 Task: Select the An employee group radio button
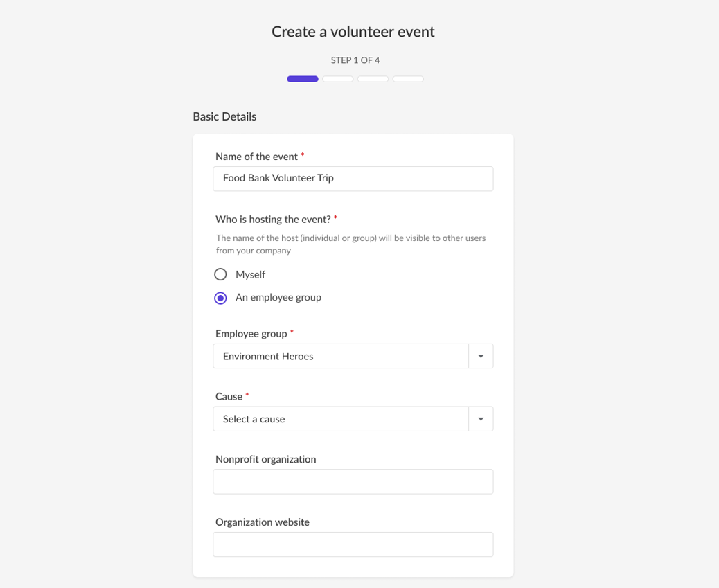[220, 298]
